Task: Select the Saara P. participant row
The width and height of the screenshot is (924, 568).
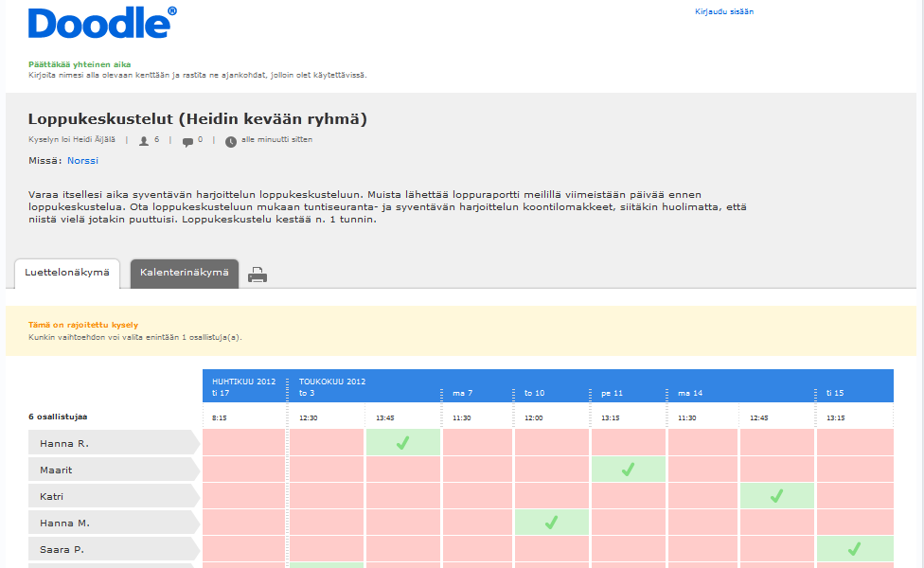Action: [x=114, y=549]
